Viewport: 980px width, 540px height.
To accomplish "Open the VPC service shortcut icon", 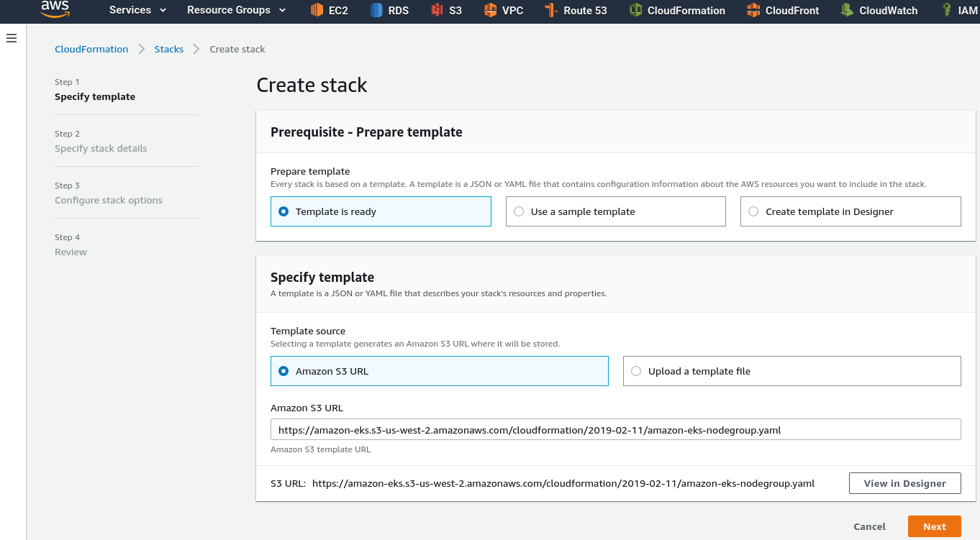I will pyautogui.click(x=490, y=10).
